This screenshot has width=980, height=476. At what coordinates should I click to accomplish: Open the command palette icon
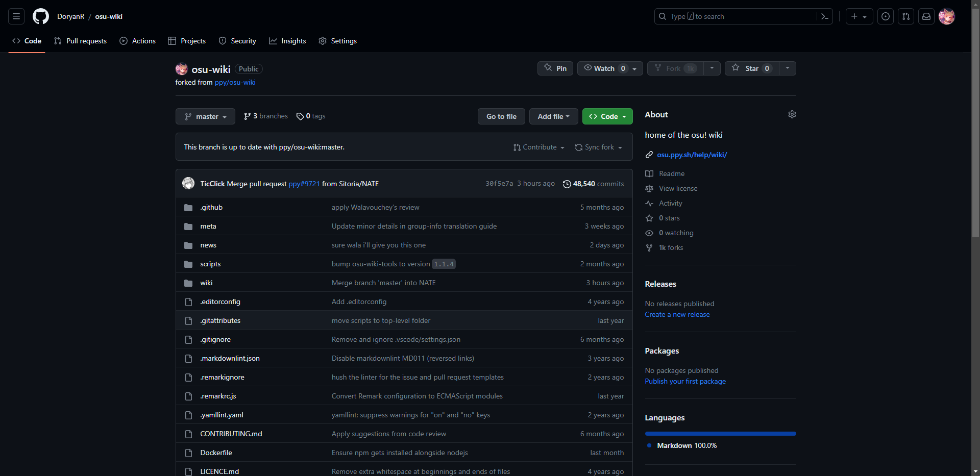[x=824, y=16]
